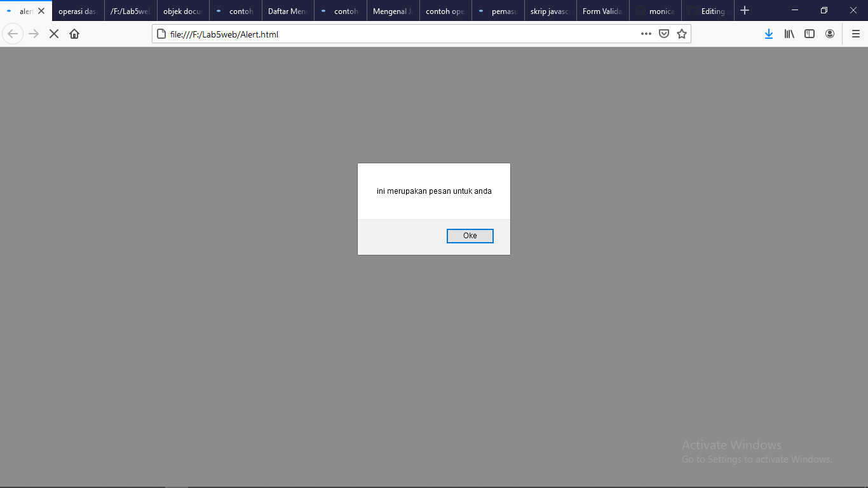The width and height of the screenshot is (868, 488).
Task: Switch to the skrip javascript tab
Action: coord(549,10)
